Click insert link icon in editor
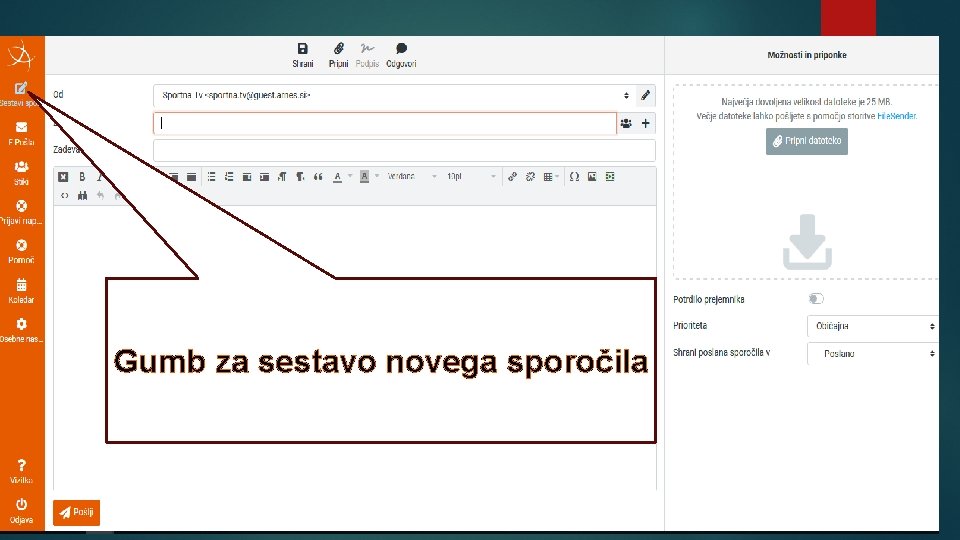960x540 pixels. point(512,177)
